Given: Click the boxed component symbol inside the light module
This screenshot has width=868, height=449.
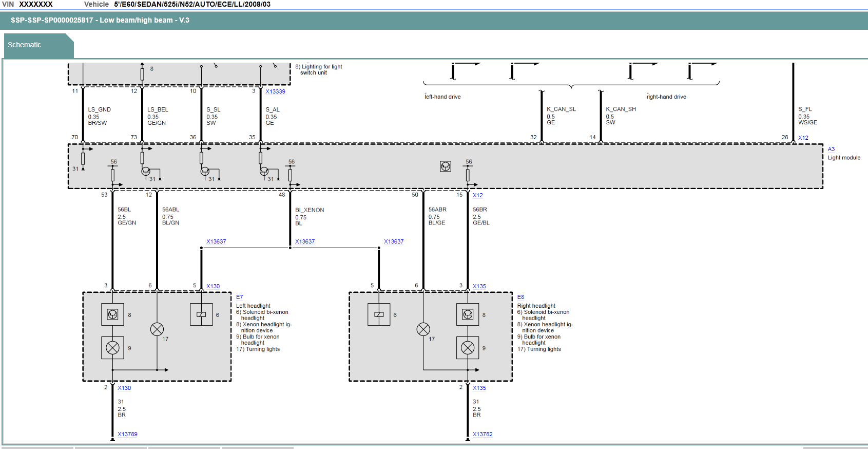Looking at the screenshot, I should (x=446, y=166).
